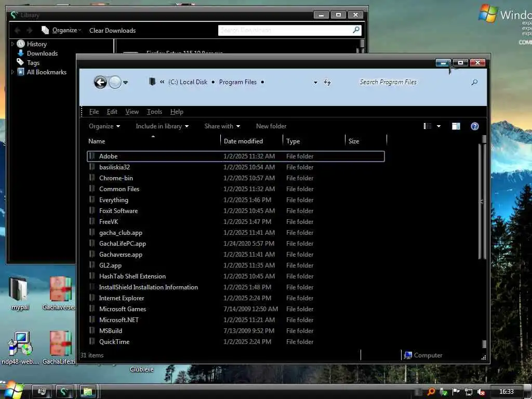
Task: Select the basiliskia32 folder
Action: [236, 167]
